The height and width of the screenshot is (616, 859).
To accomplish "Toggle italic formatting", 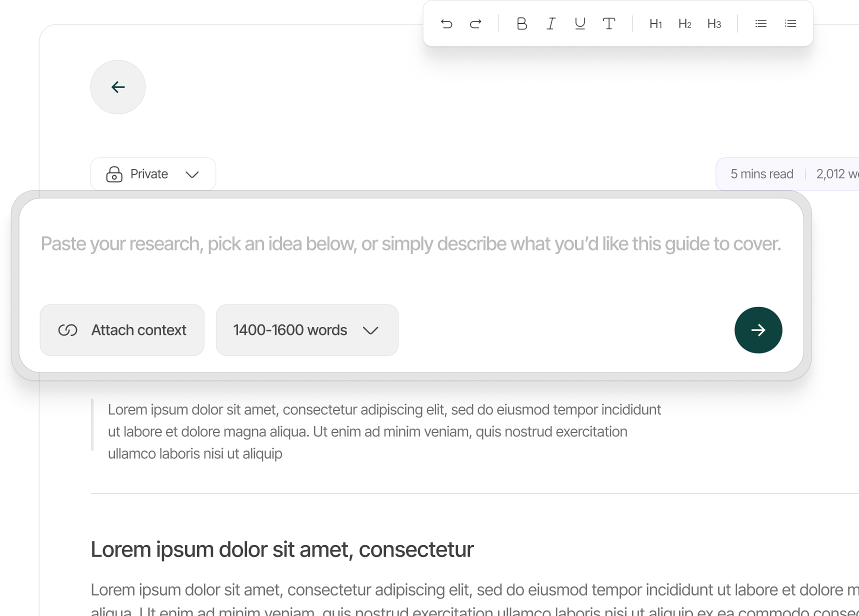I will (550, 23).
